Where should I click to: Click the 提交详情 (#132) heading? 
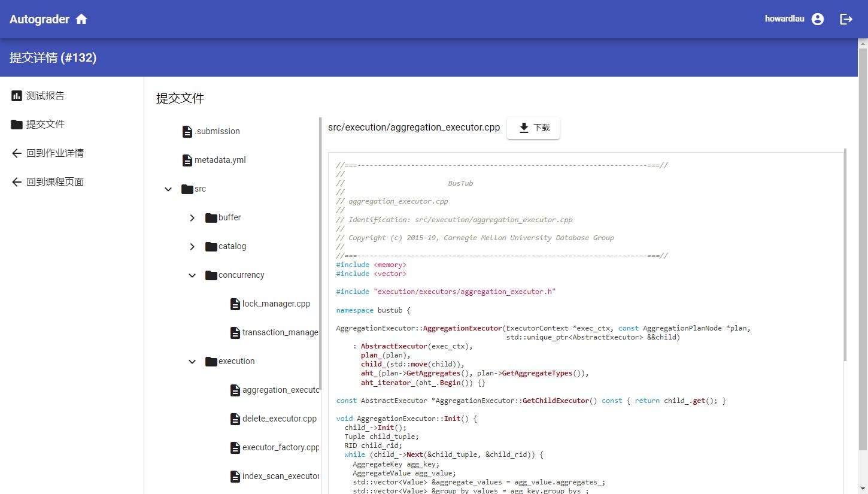tap(53, 57)
